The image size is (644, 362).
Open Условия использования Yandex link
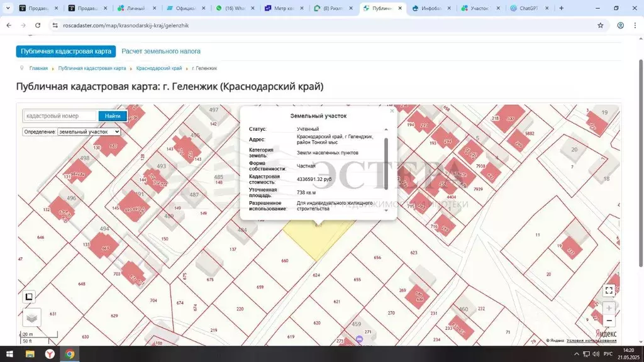coord(591,341)
